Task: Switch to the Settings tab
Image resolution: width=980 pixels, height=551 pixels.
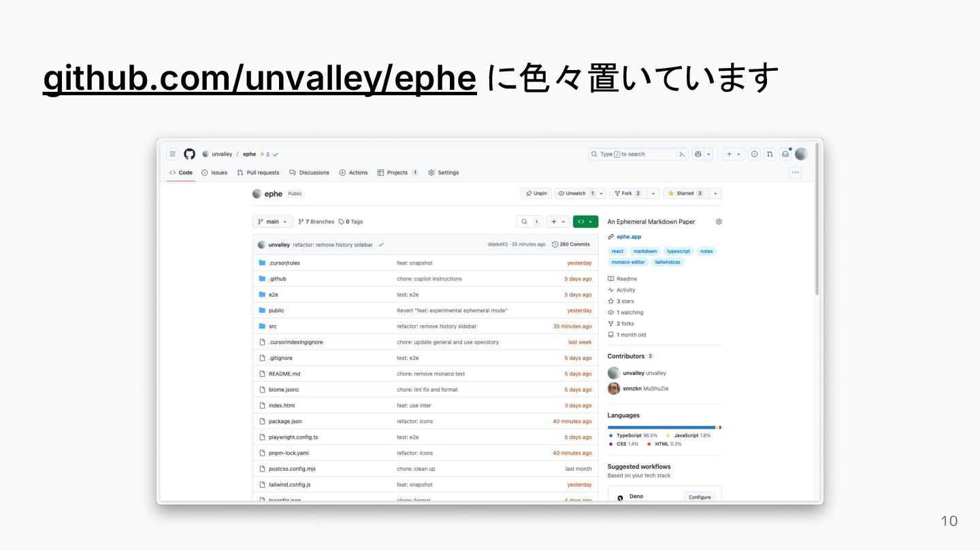Action: tap(443, 173)
